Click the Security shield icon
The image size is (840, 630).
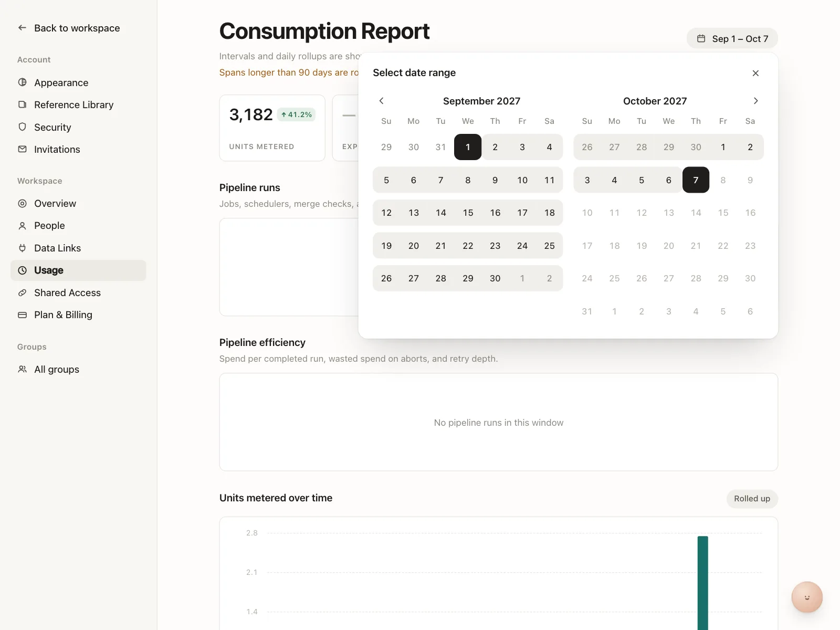pos(22,127)
